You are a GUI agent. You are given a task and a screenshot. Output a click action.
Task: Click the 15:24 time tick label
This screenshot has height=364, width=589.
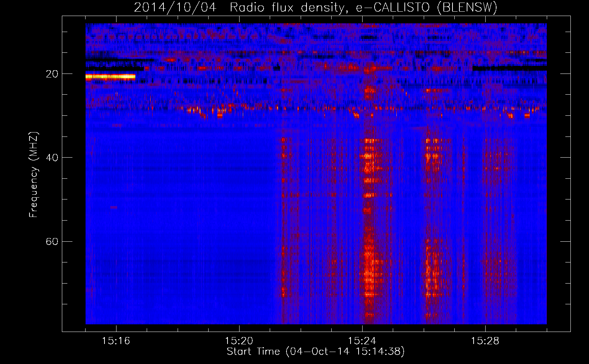[x=362, y=341]
